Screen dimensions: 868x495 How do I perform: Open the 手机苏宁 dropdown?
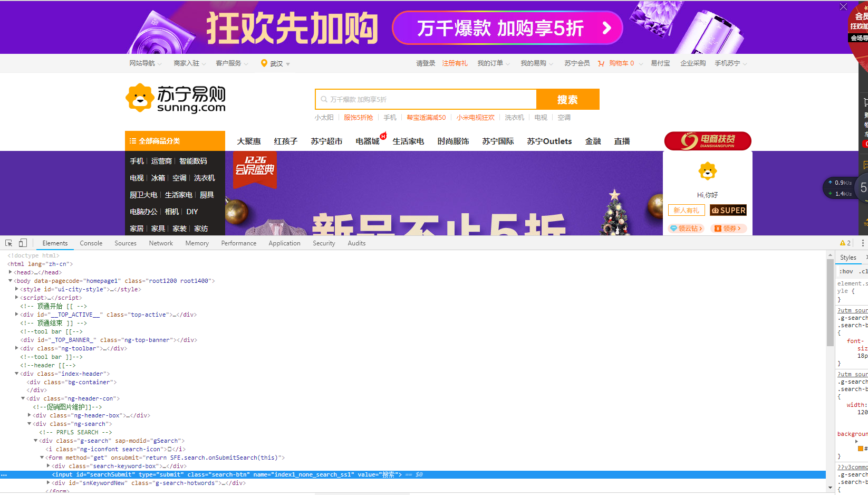(730, 63)
